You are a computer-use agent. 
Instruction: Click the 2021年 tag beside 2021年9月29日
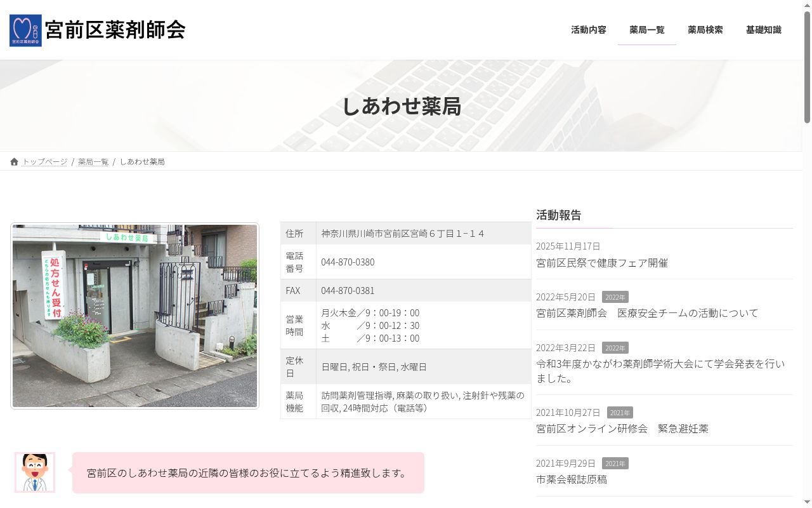(x=615, y=464)
